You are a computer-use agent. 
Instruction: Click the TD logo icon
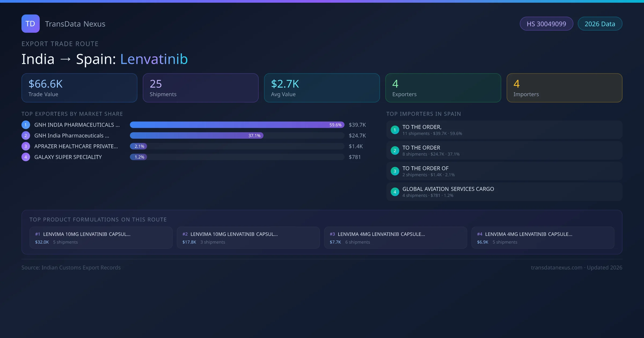pos(30,24)
